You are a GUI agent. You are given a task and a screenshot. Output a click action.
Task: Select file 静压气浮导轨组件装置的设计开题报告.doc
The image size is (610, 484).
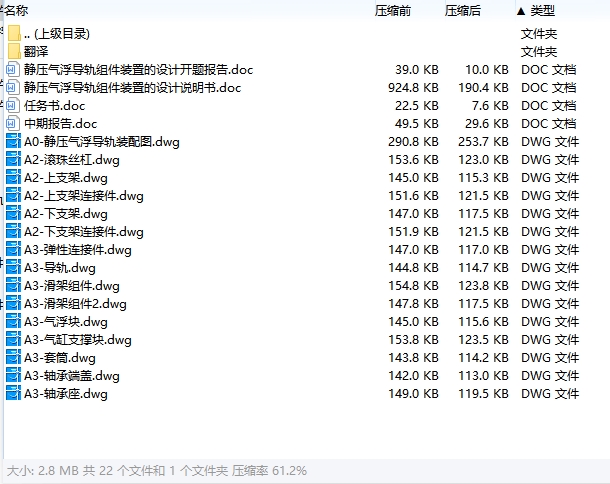tap(138, 70)
